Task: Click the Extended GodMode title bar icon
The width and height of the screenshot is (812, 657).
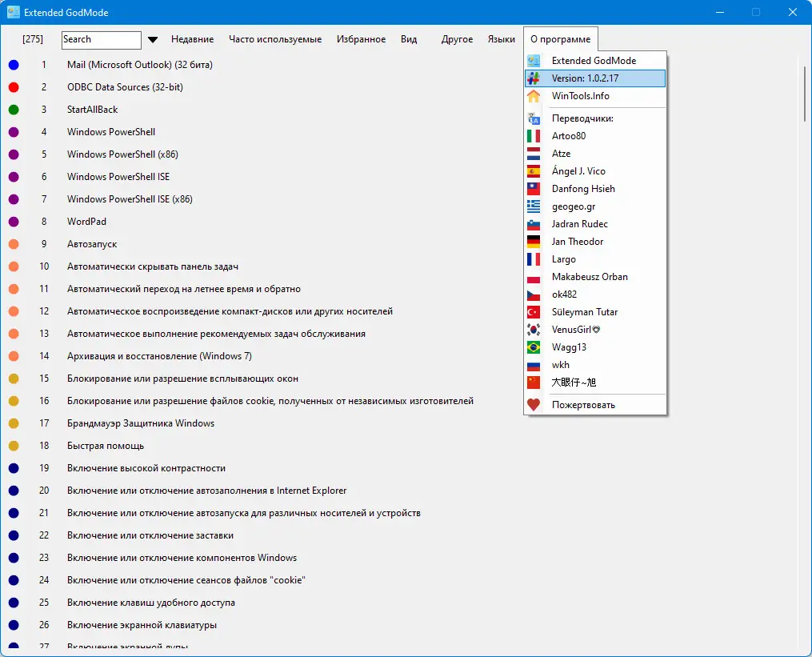Action: click(14, 12)
